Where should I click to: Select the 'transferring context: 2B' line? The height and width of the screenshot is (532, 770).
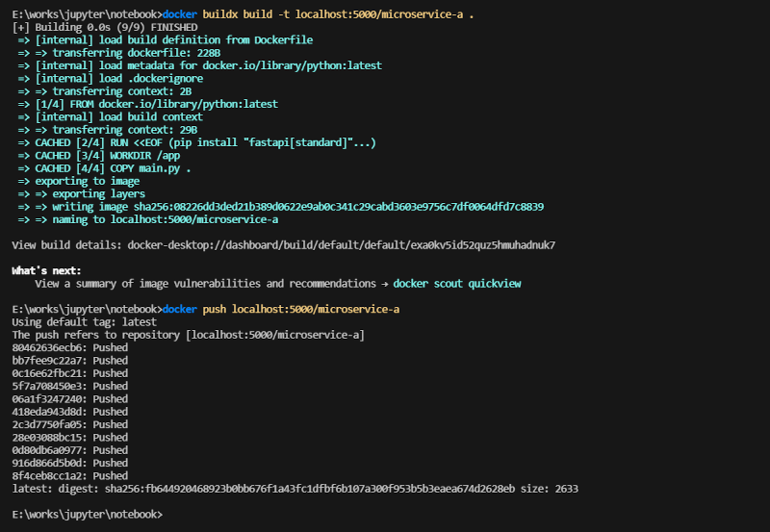click(x=105, y=90)
